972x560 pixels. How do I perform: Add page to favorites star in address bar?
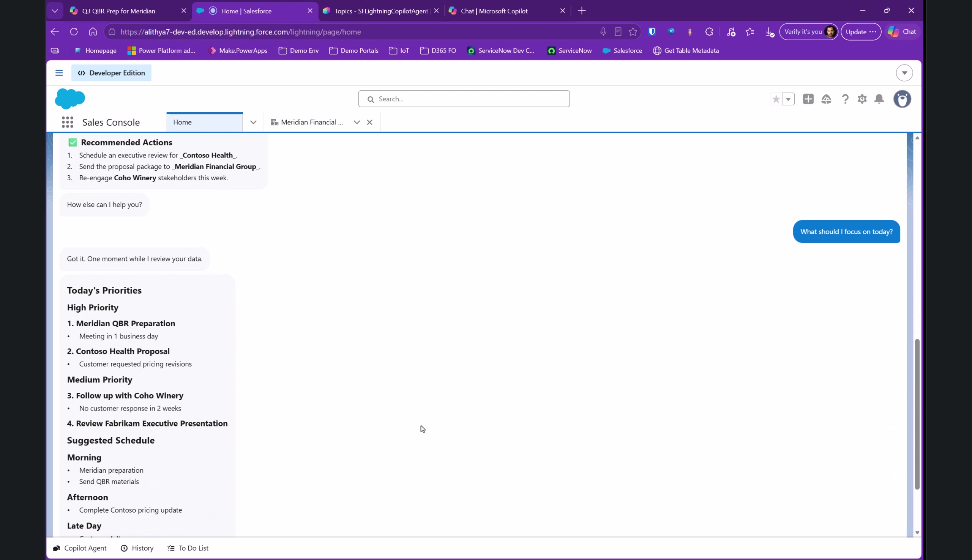633,32
